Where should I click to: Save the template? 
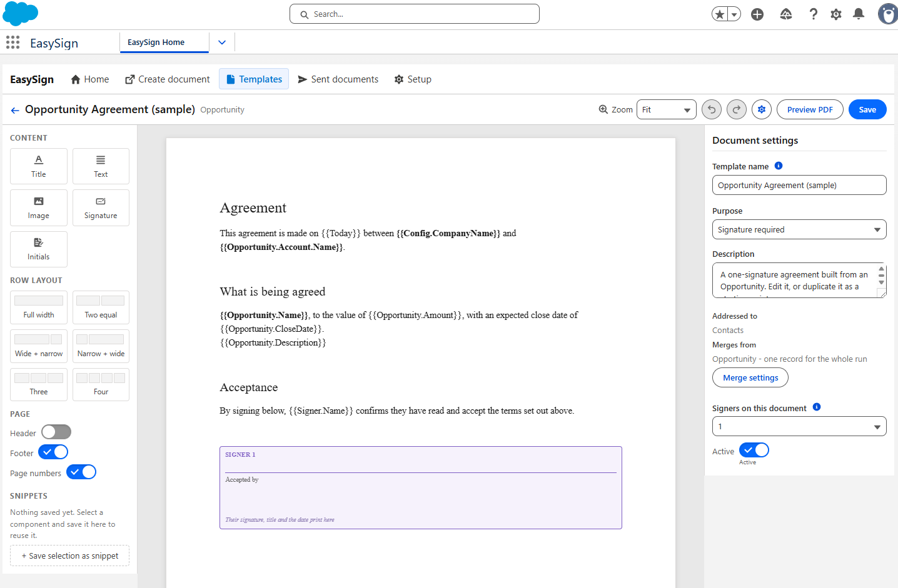point(867,109)
